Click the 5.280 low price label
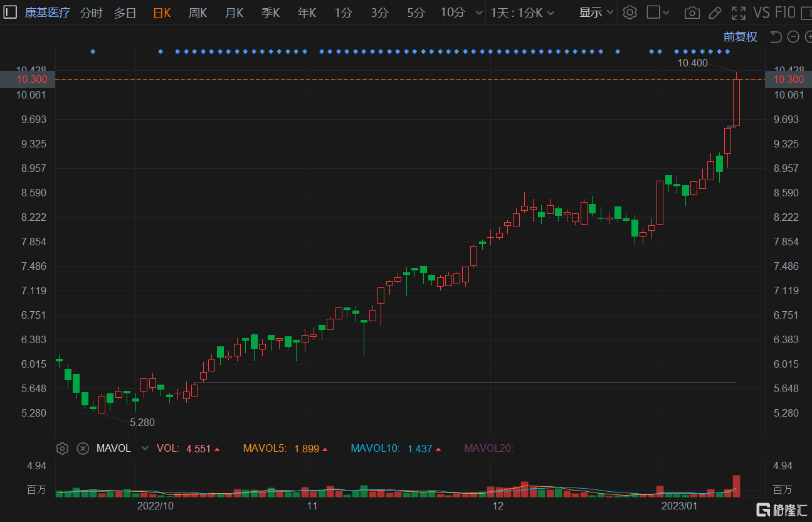 (x=142, y=422)
